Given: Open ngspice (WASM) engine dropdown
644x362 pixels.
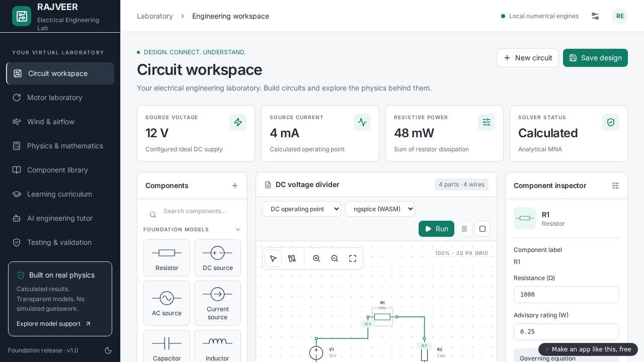Looking at the screenshot, I should coord(380,209).
